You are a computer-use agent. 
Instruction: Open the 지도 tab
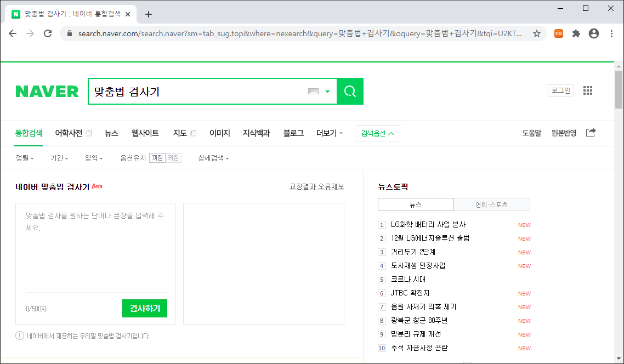(180, 133)
